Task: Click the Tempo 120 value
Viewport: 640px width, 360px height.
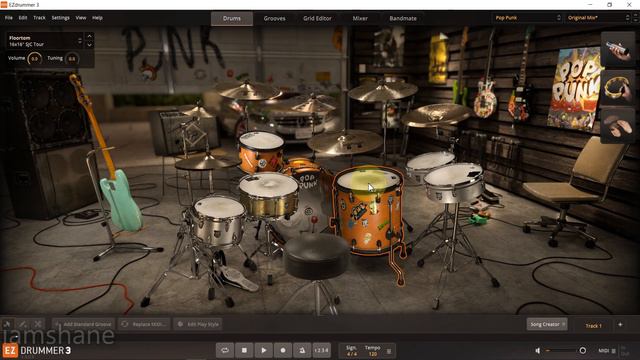Action: 373,354
